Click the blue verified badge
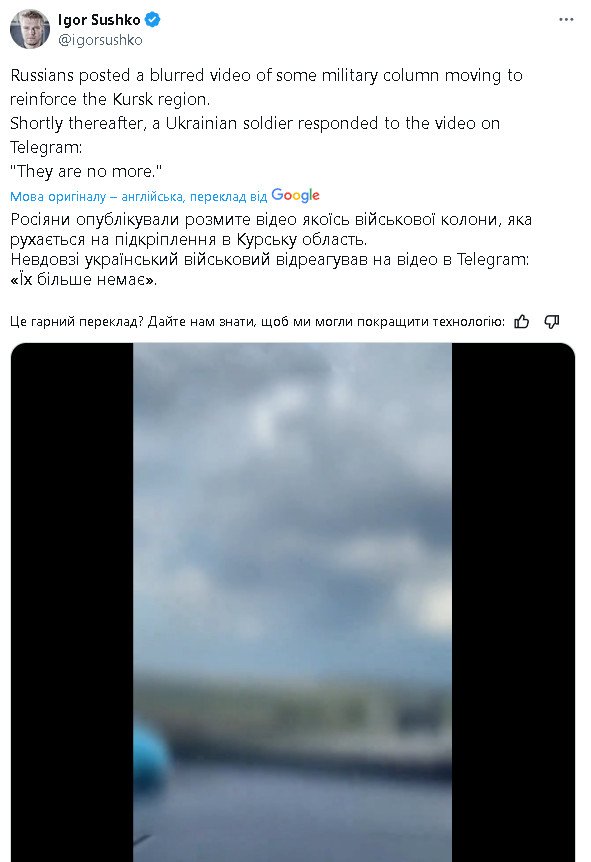The width and height of the screenshot is (591, 862). (152, 20)
